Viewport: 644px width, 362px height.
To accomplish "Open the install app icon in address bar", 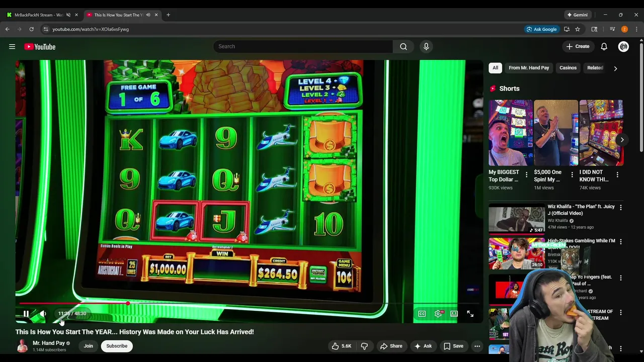I will [x=567, y=29].
